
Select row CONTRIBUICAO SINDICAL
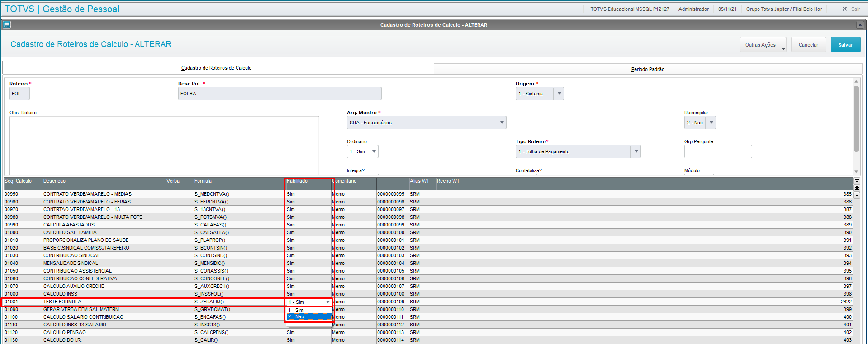(428, 256)
